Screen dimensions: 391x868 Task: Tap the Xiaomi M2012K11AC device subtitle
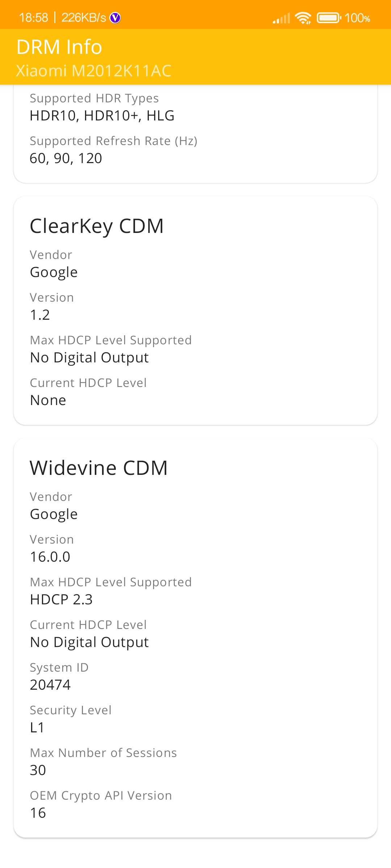click(94, 71)
